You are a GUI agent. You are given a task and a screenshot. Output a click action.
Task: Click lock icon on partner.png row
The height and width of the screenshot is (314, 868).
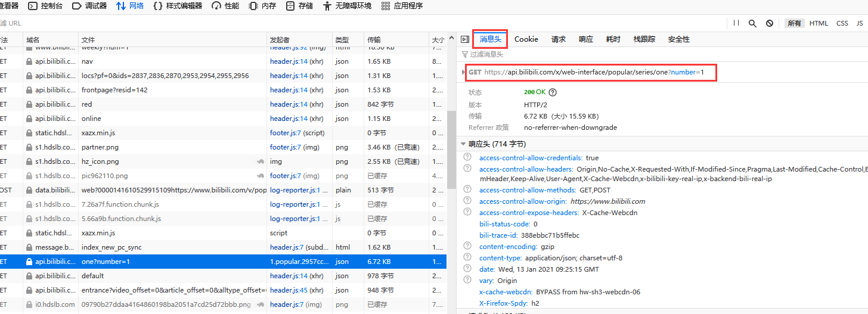29,147
